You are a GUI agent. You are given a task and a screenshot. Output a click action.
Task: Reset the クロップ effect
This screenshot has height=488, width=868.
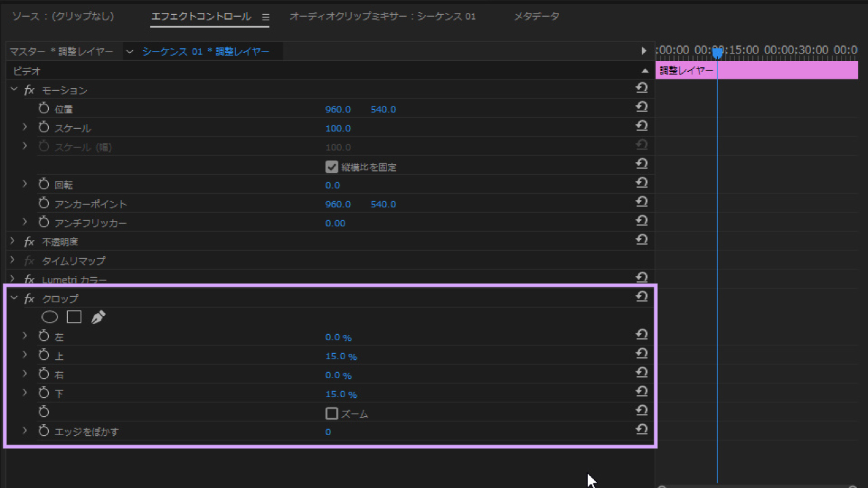pos(642,296)
